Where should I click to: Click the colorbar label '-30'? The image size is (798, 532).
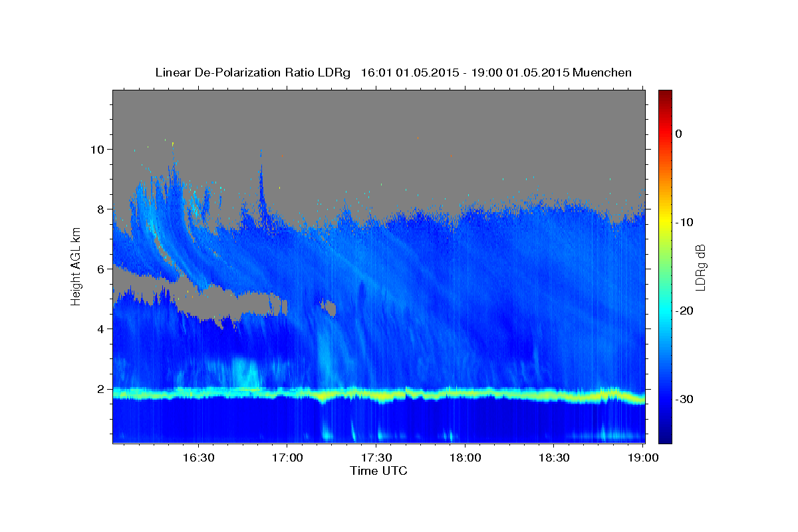pyautogui.click(x=684, y=399)
